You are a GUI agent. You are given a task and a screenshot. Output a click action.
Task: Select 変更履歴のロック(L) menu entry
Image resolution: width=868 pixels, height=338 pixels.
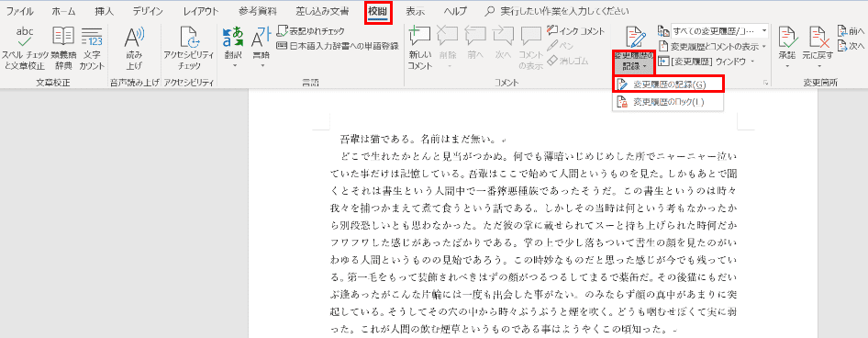[668, 102]
